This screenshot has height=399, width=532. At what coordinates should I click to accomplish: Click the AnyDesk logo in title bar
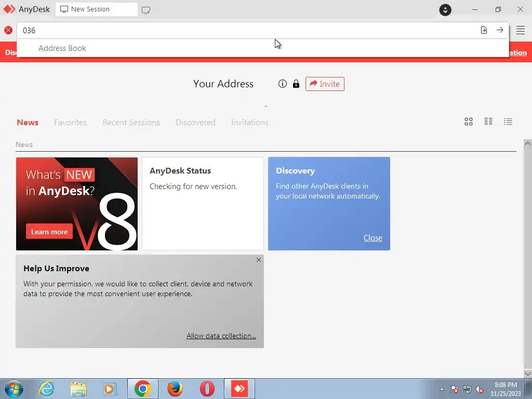9,9
